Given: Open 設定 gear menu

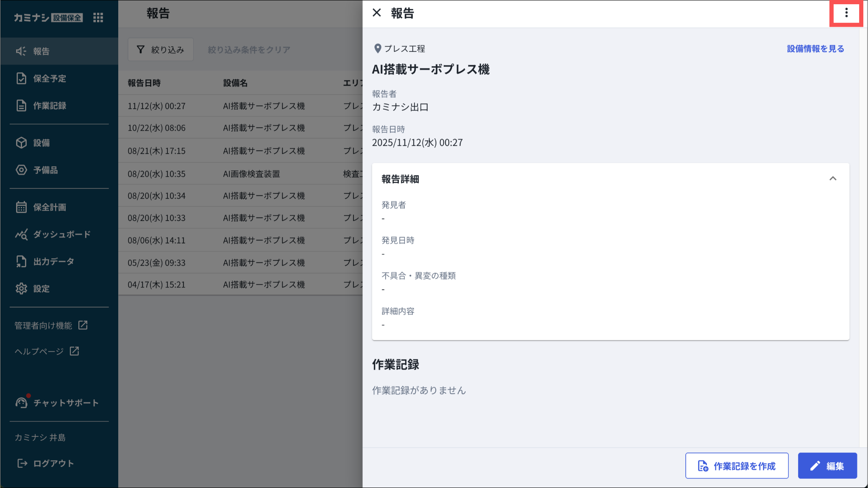Looking at the screenshot, I should coord(21,289).
